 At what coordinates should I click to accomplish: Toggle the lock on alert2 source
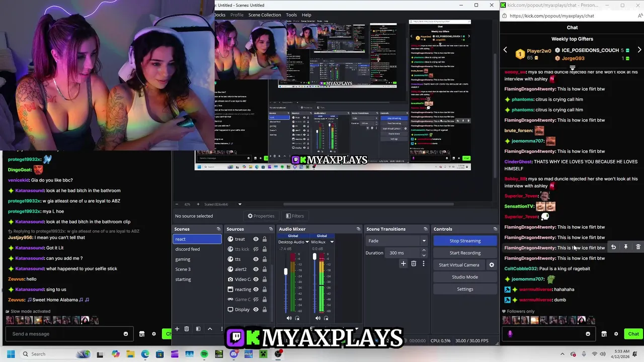click(x=264, y=269)
